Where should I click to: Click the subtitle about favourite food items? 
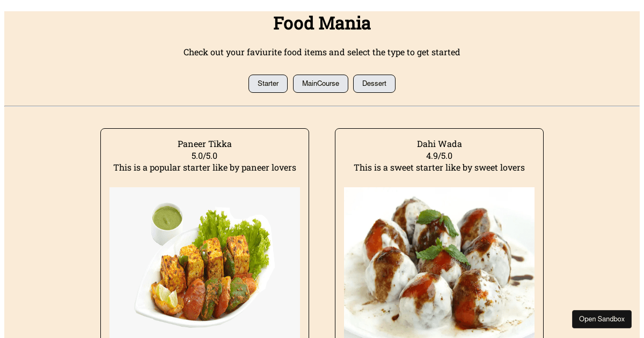(x=321, y=52)
